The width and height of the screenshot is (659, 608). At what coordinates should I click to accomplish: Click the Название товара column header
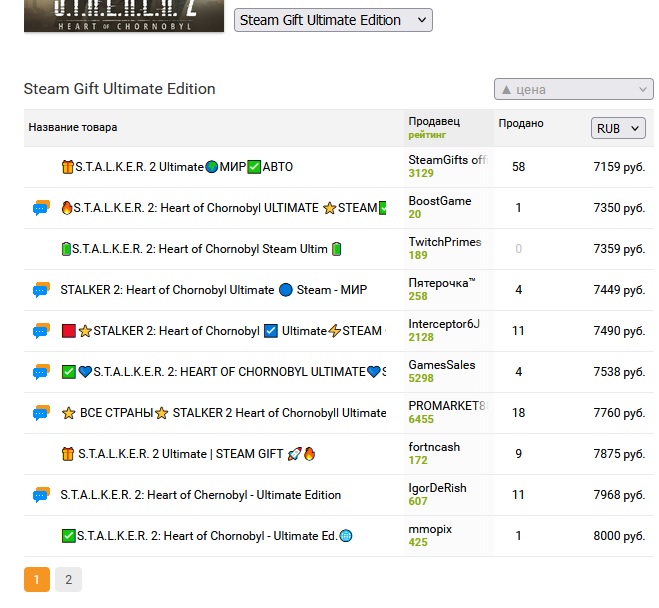tap(73, 127)
